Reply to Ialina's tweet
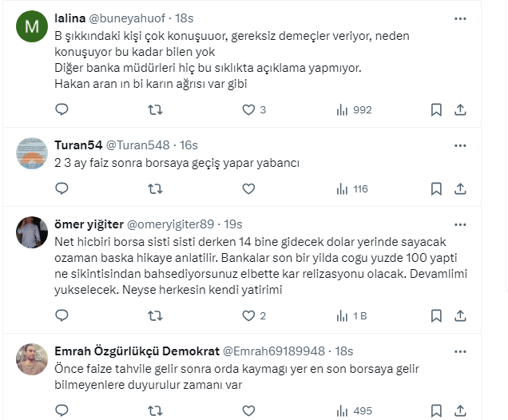This screenshot has width=508, height=420. [62, 110]
